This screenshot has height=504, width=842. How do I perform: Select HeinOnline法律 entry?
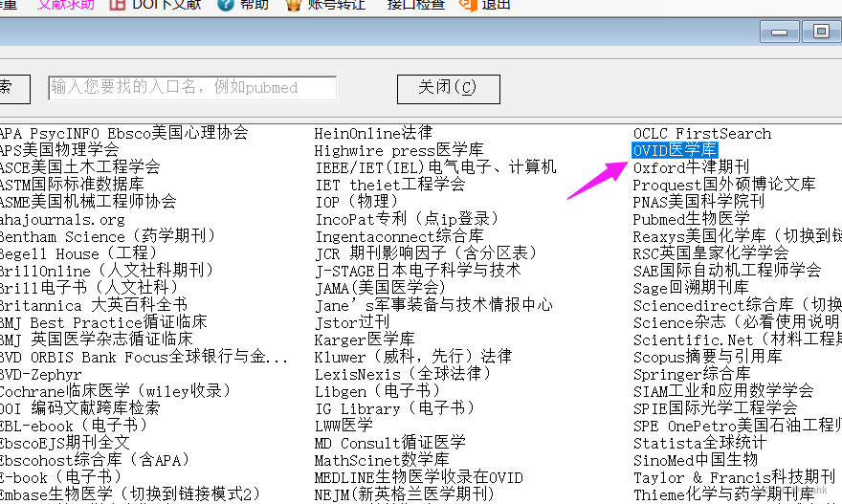point(373,133)
